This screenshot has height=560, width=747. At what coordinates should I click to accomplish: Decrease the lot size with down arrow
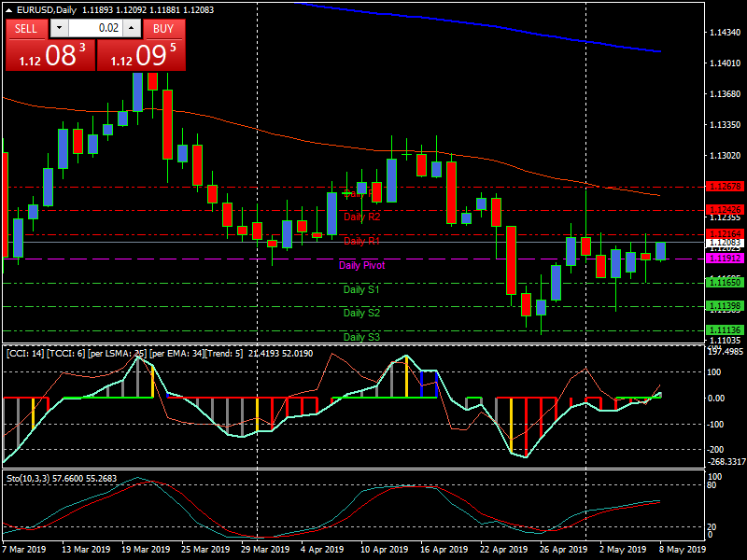[x=59, y=29]
